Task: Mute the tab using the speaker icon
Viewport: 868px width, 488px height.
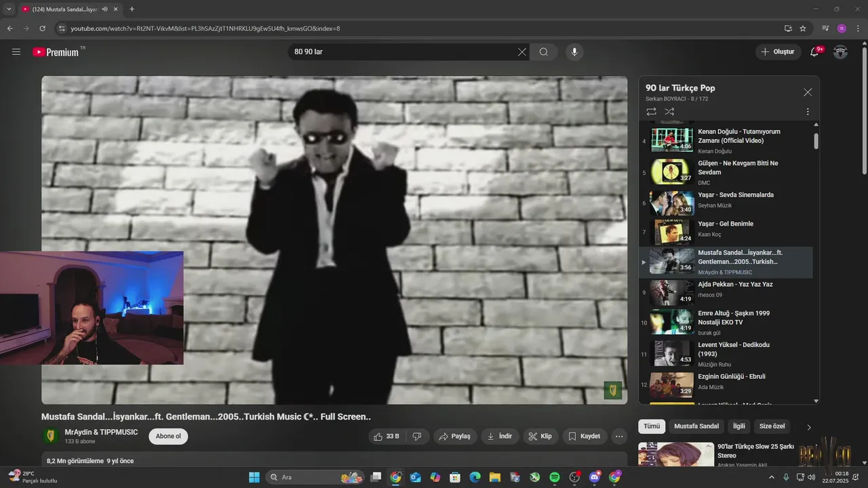Action: [x=104, y=9]
